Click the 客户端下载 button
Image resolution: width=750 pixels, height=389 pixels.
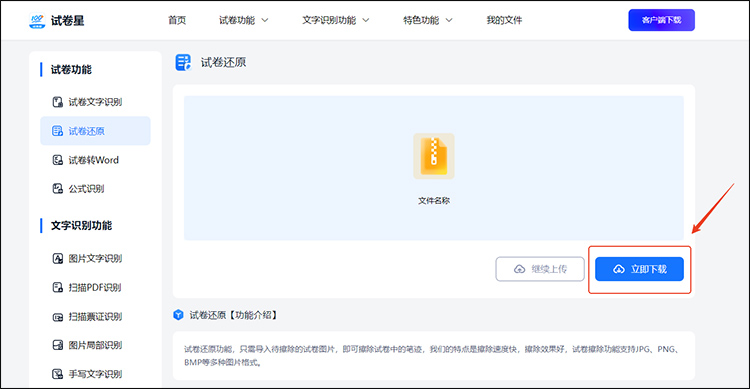(x=662, y=20)
